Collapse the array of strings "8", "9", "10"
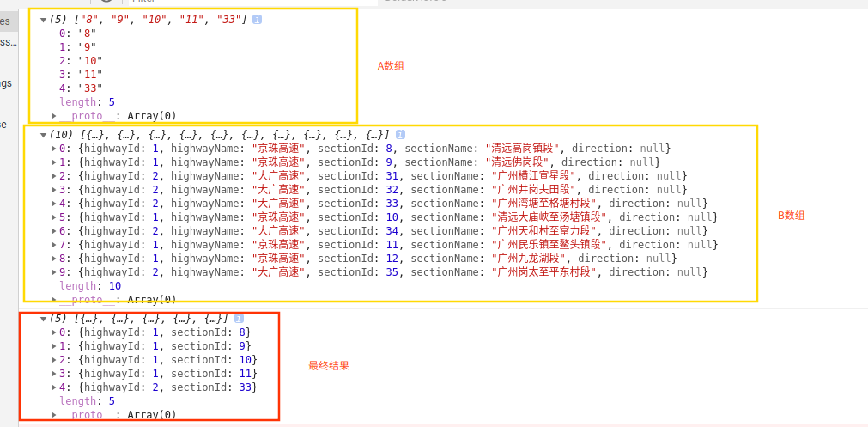Image resolution: width=868 pixels, height=427 pixels. (x=44, y=19)
